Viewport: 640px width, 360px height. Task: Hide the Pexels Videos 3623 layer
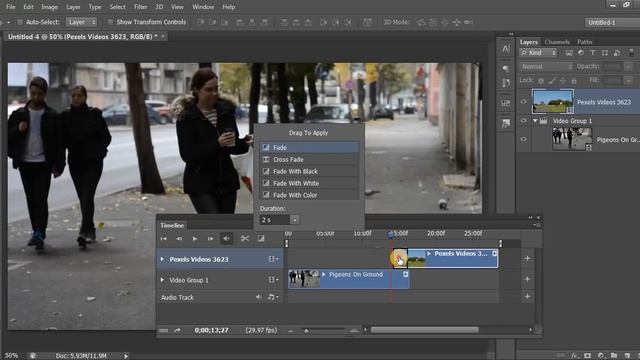click(524, 102)
